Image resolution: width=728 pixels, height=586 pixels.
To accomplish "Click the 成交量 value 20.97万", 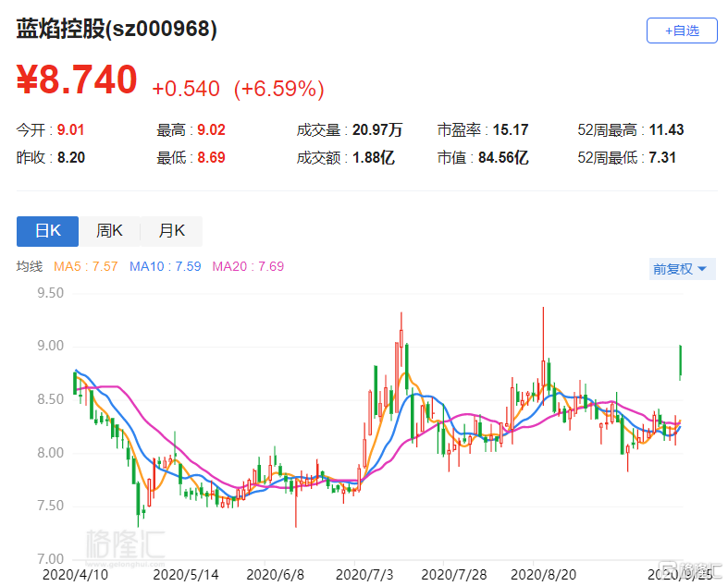I will click(x=377, y=130).
